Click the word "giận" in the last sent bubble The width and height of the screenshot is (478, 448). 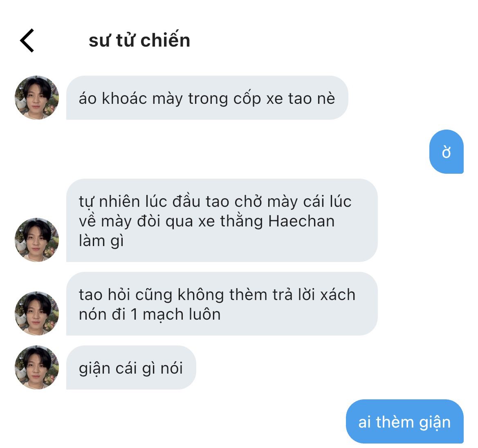click(435, 423)
